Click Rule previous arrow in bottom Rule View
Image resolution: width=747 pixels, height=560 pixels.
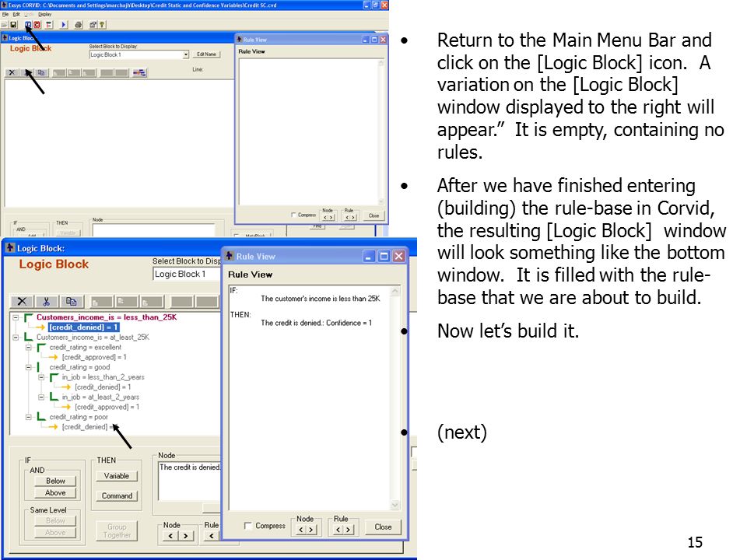338,530
